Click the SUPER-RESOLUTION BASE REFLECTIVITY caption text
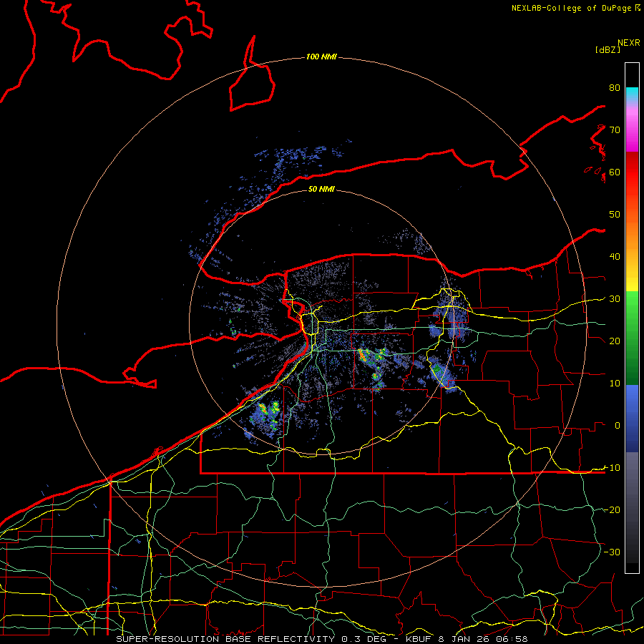This screenshot has width=644, height=644. coord(225,639)
